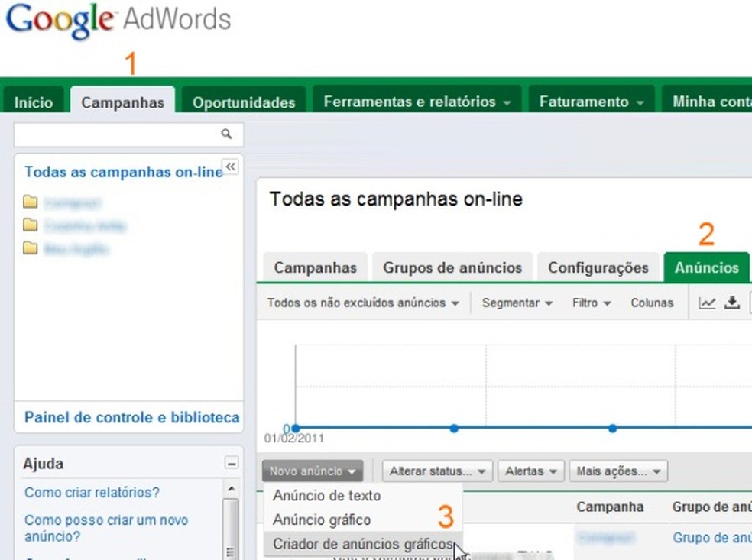
Task: Expand the Mais ações dropdown
Action: click(x=617, y=471)
